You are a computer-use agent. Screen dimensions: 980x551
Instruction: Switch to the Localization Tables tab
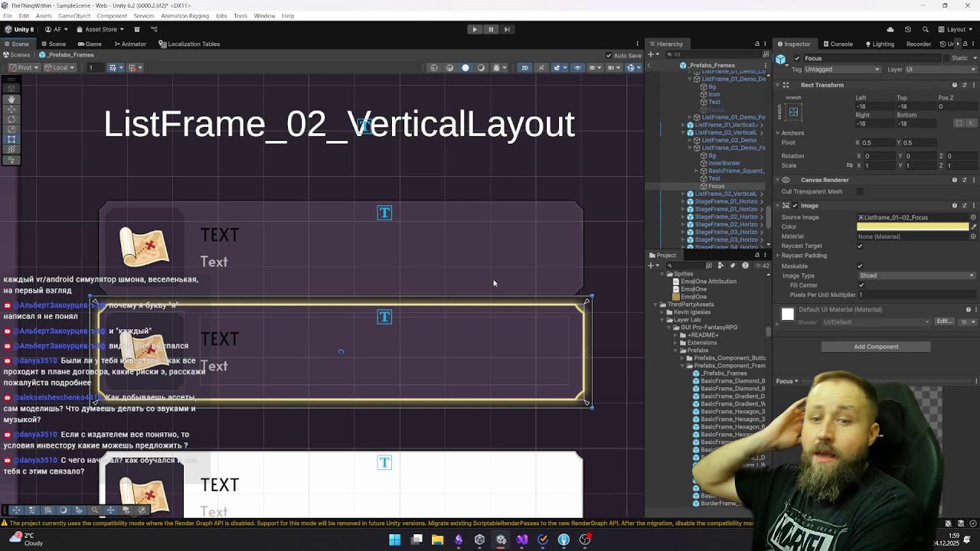(x=189, y=44)
